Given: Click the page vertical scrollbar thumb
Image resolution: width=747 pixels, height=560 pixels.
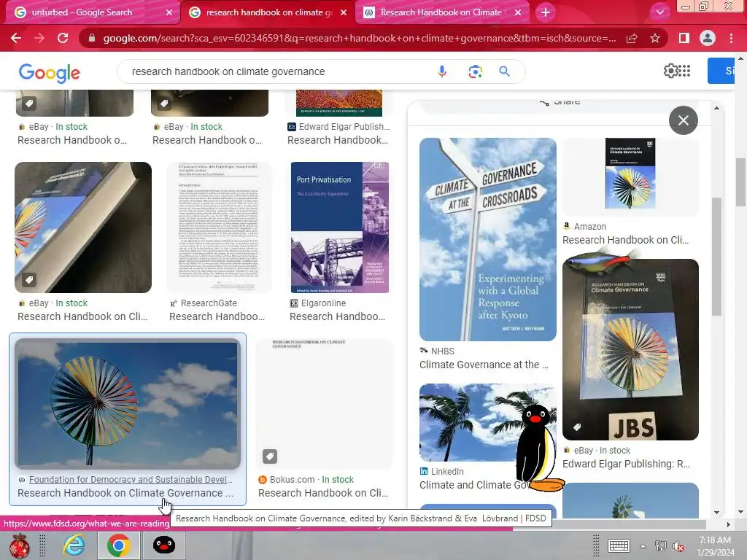Looking at the screenshot, I should [x=740, y=182].
